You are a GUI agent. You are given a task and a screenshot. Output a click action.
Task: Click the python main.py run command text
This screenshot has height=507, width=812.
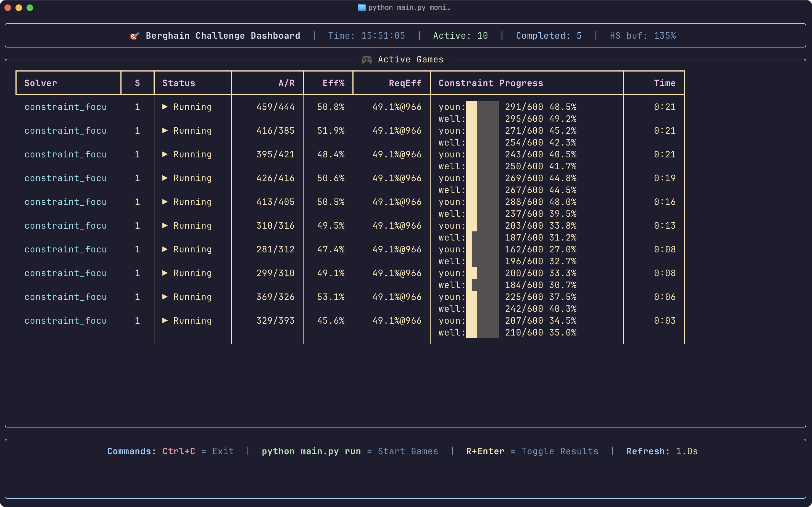[x=311, y=451]
